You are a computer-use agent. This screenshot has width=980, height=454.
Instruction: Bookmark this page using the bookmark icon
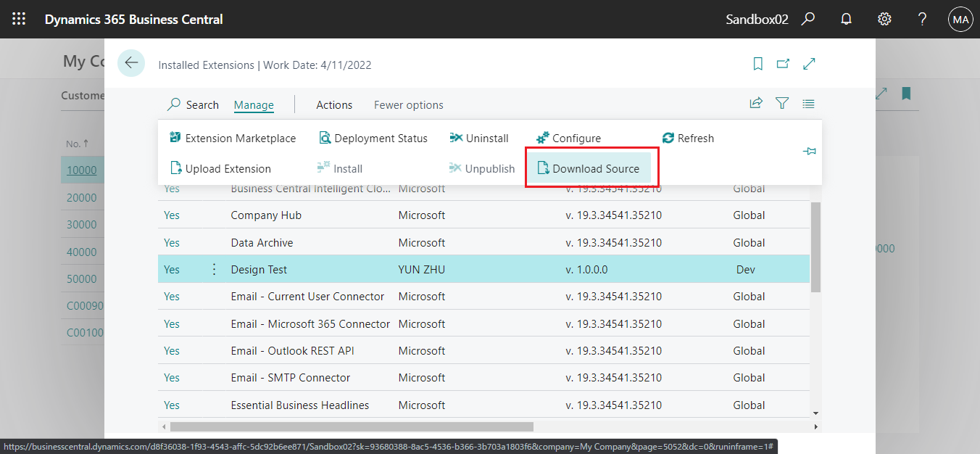(x=757, y=64)
